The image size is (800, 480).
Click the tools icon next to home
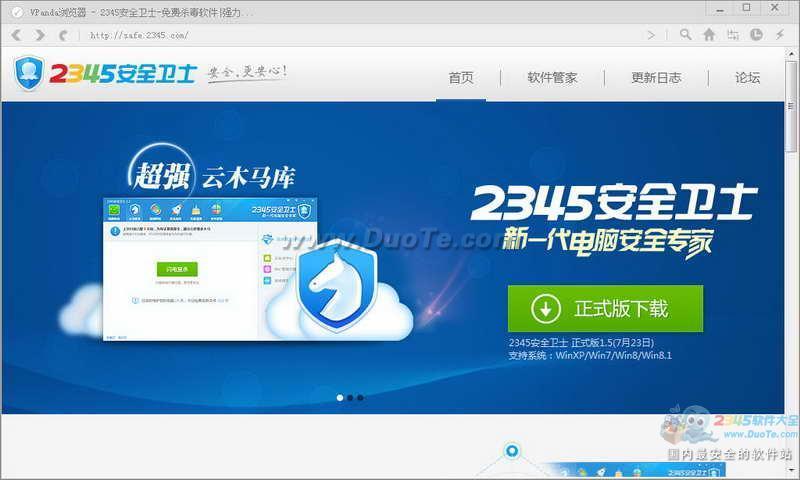[733, 35]
